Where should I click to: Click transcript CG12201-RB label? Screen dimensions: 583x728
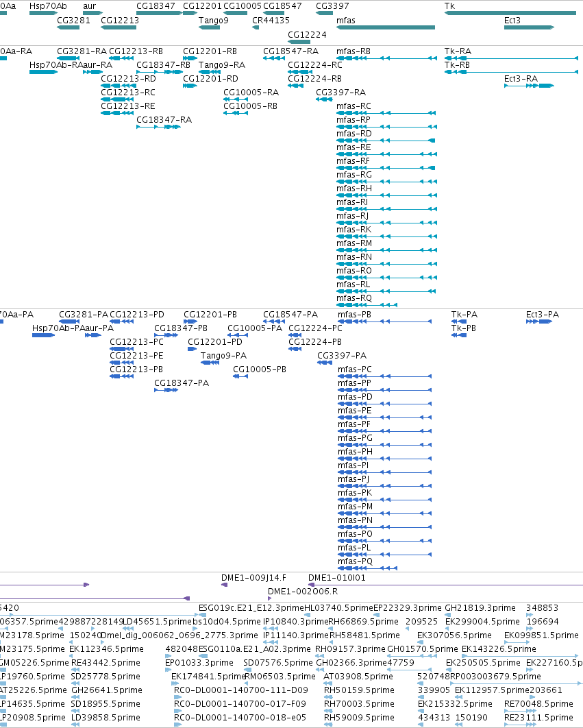point(210,51)
